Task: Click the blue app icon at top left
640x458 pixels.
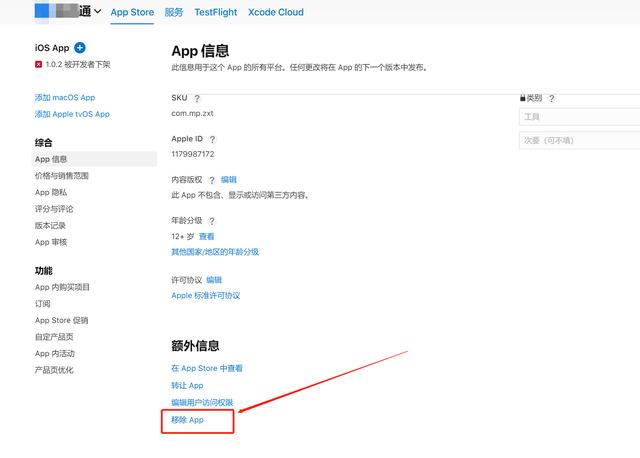Action: click(44, 12)
